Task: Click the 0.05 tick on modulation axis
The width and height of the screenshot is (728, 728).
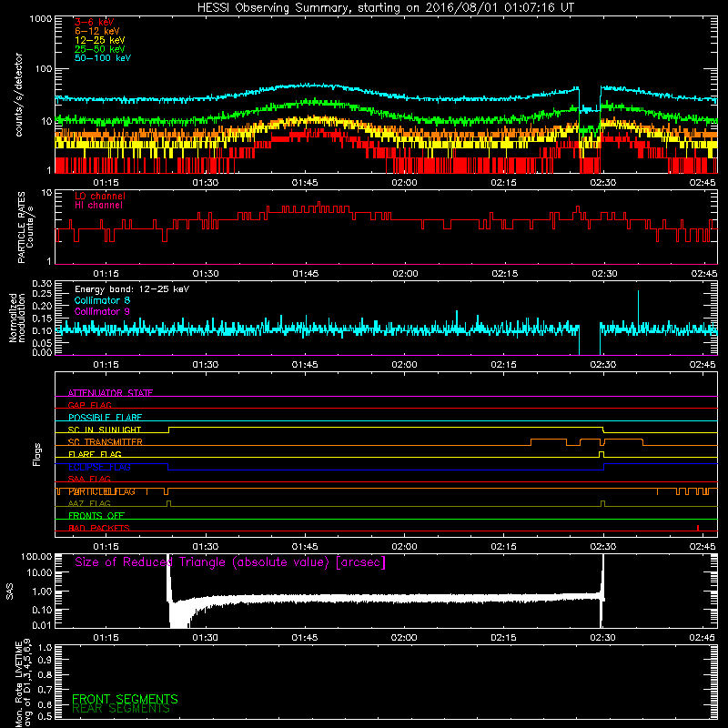Action: pyautogui.click(x=42, y=343)
